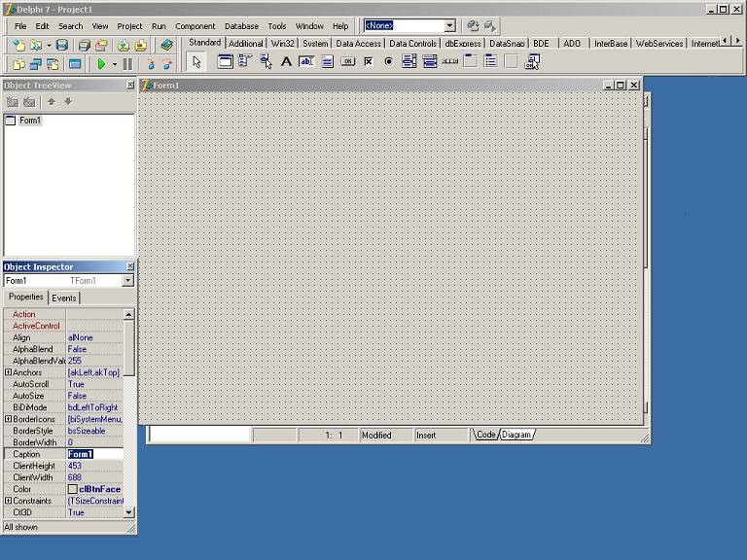747x560 pixels.
Task: Click the green Run button in toolbar
Action: point(101,64)
